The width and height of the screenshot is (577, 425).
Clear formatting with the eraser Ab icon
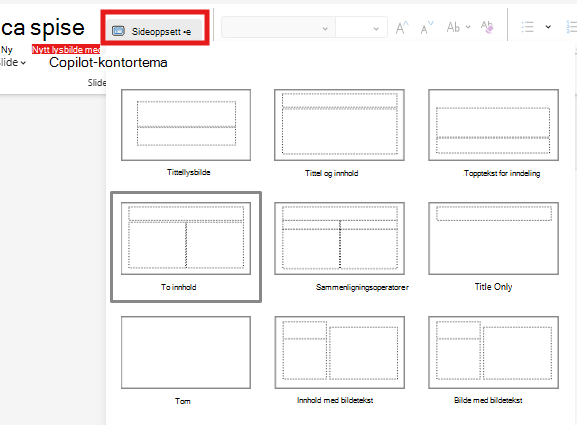pos(487,27)
